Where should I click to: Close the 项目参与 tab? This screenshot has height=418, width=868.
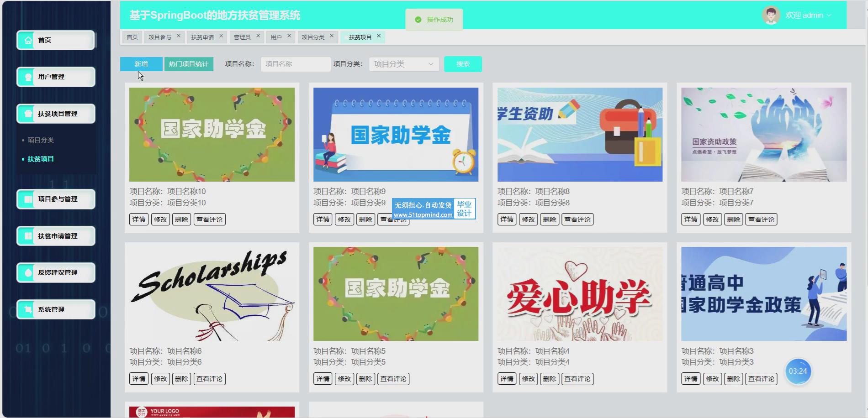coord(179,36)
